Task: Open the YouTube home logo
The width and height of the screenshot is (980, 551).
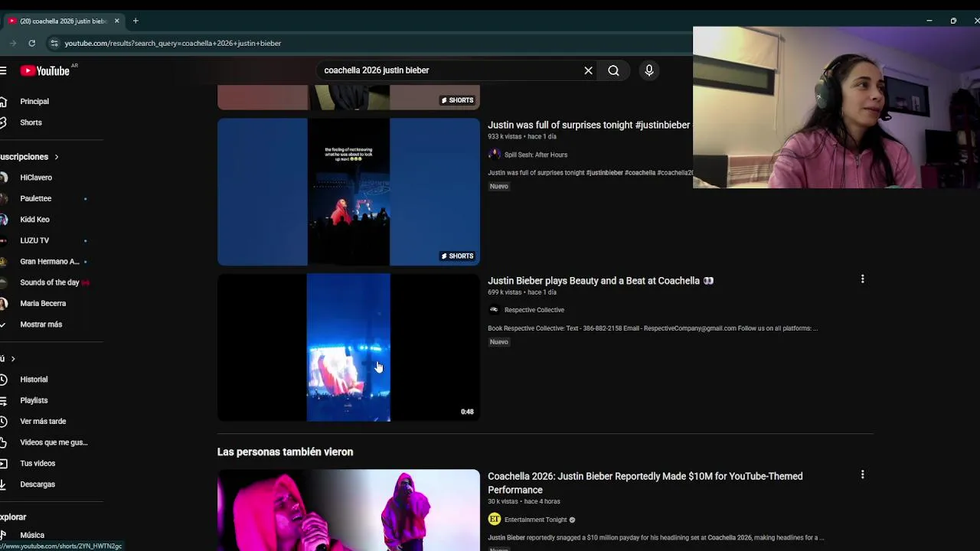Action: pos(45,70)
